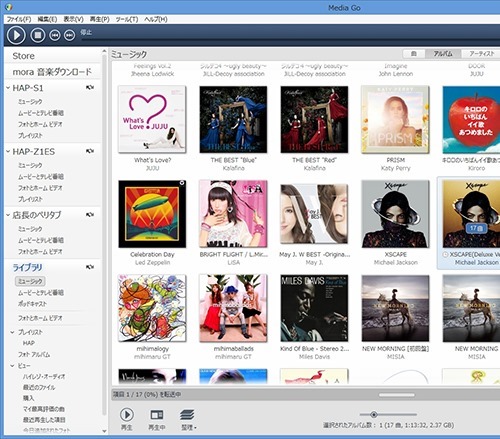Switch to the 曲 songs view tab
500x439 pixels.
click(414, 54)
